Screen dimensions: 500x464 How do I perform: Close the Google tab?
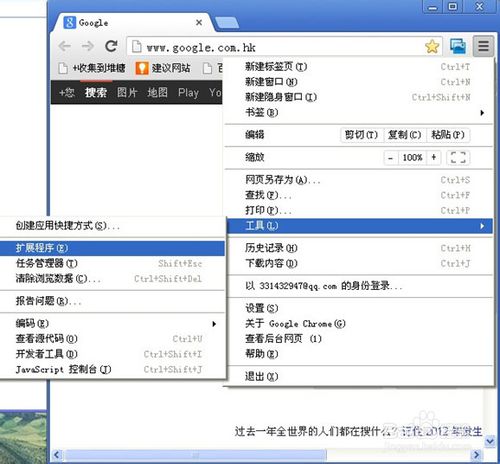(x=199, y=23)
